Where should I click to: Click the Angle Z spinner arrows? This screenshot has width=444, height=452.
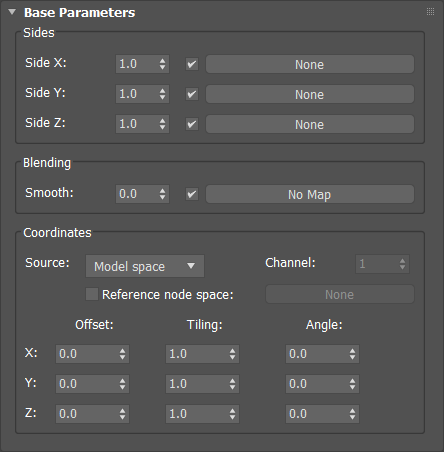(352, 414)
